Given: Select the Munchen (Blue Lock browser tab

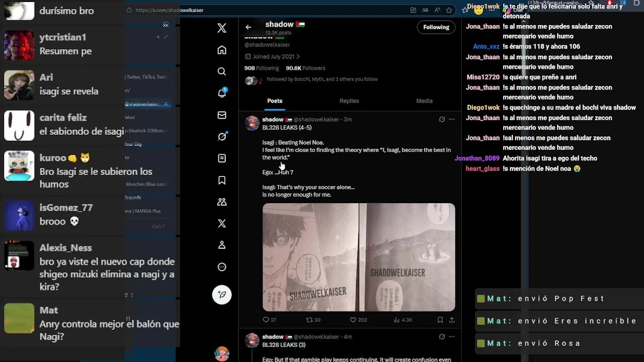Looking at the screenshot, I should pyautogui.click(x=146, y=184).
